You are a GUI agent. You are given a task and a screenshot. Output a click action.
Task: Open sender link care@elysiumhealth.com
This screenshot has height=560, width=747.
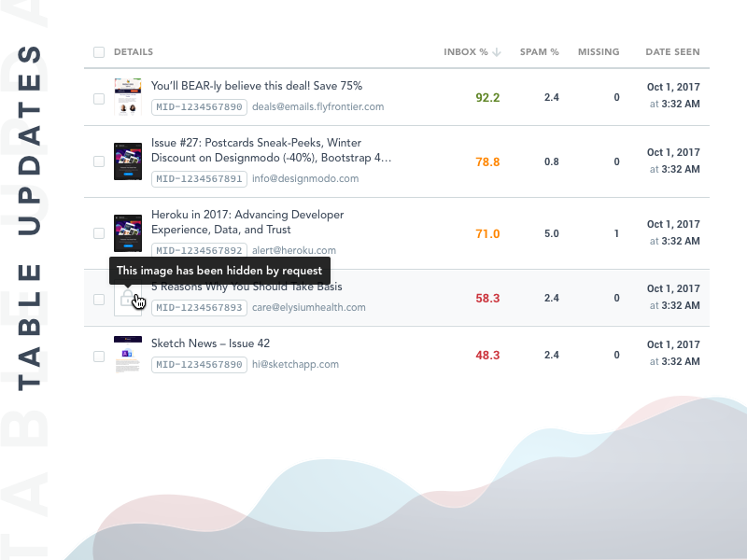click(309, 307)
